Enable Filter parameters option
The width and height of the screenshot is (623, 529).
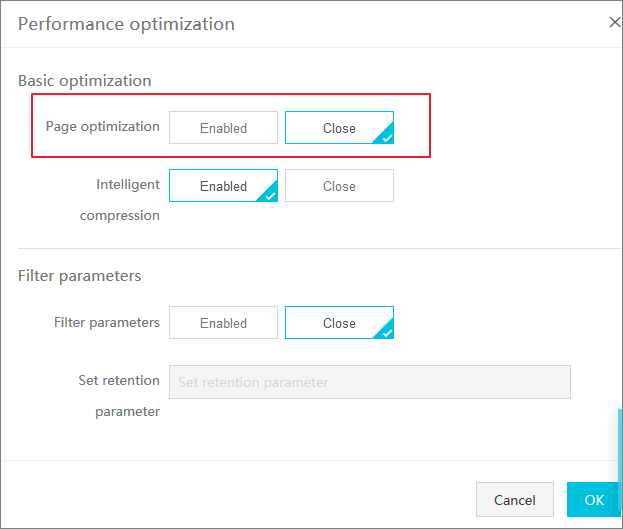[x=223, y=323]
